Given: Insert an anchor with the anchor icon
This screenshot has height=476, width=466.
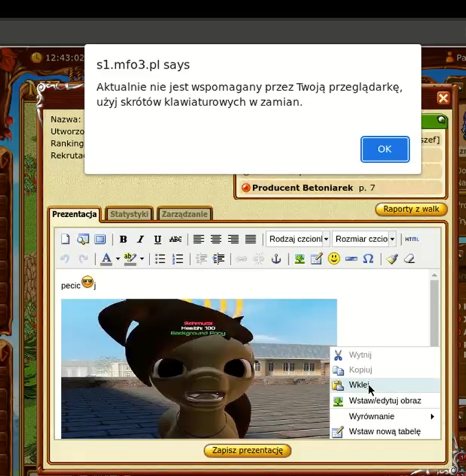Looking at the screenshot, I should [276, 259].
